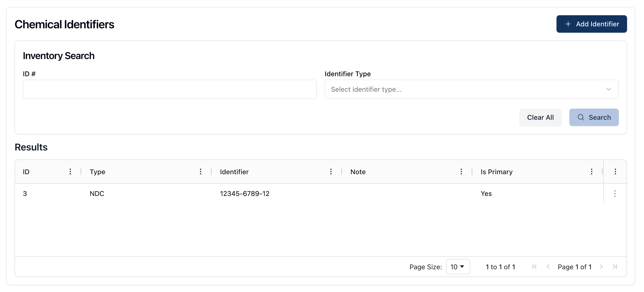644x292 pixels.
Task: Go to previous page arrow
Action: (548, 267)
